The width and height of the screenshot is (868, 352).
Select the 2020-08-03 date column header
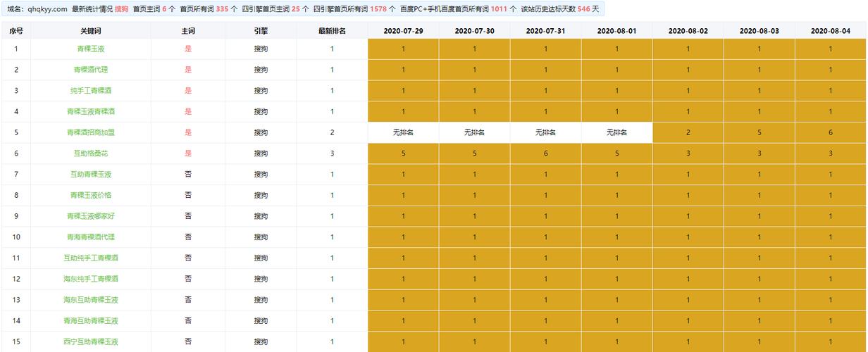coord(759,31)
